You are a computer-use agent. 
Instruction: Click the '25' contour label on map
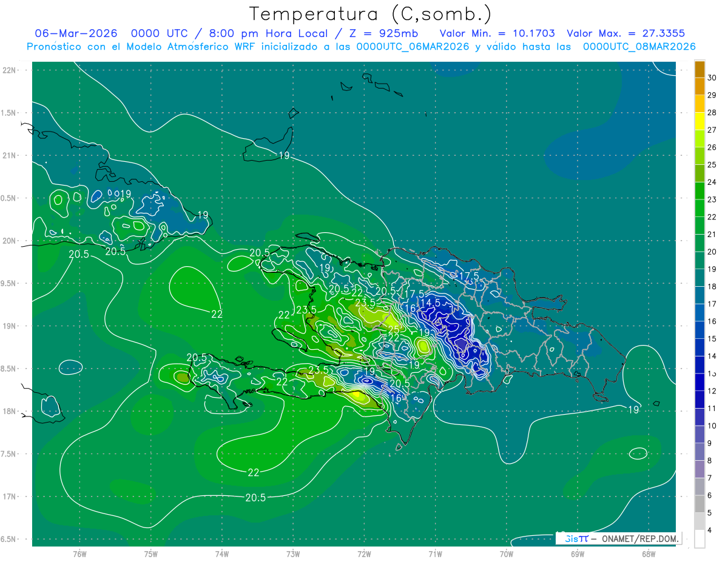pyautogui.click(x=393, y=329)
